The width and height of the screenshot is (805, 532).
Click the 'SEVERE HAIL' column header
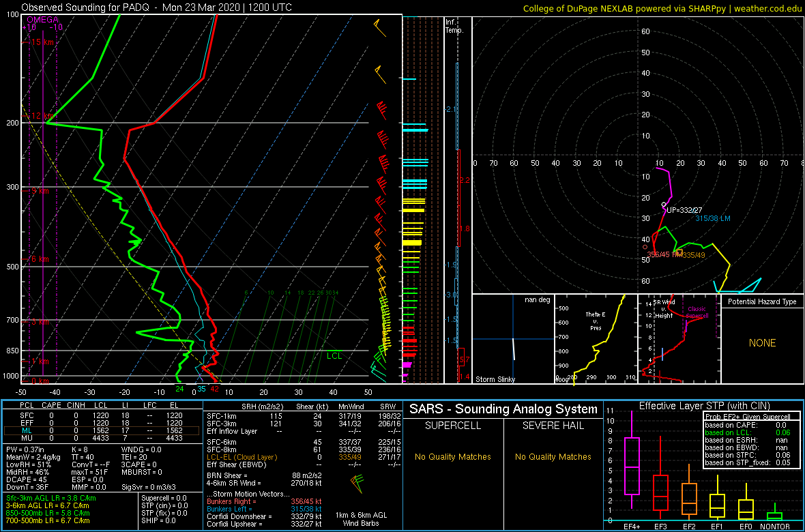click(x=552, y=426)
